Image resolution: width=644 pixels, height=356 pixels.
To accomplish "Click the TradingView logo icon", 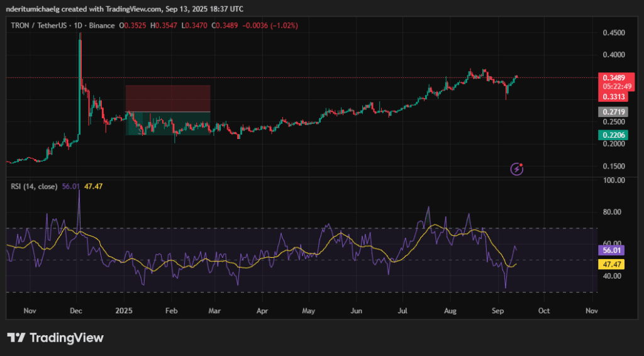I will (16, 338).
